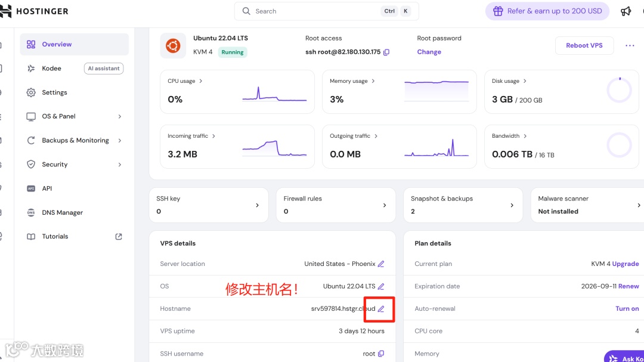644x362 pixels.
Task: Expand the Backups & Monitoring submenu chevron
Action: point(119,141)
